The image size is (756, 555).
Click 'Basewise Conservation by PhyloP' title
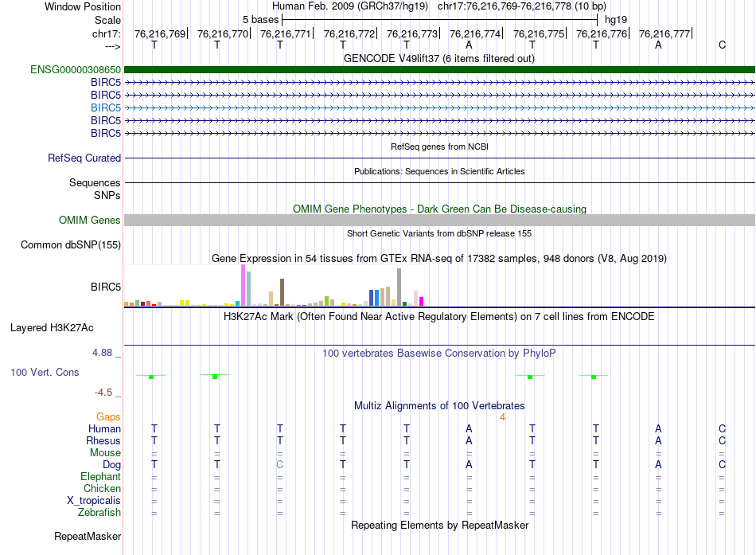(439, 354)
